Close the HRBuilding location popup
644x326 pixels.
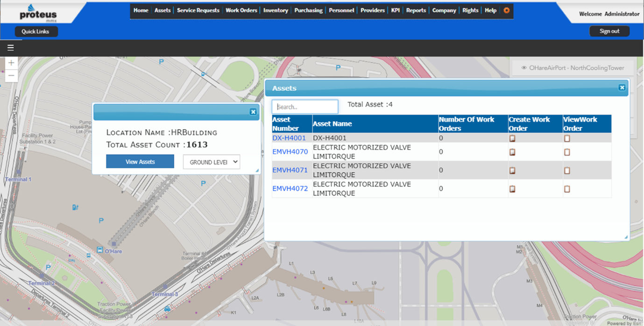(253, 112)
